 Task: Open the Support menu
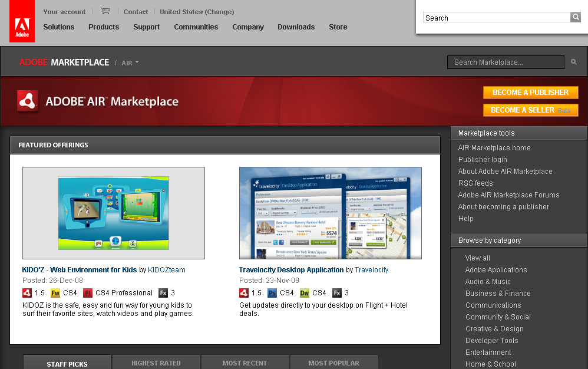click(147, 27)
